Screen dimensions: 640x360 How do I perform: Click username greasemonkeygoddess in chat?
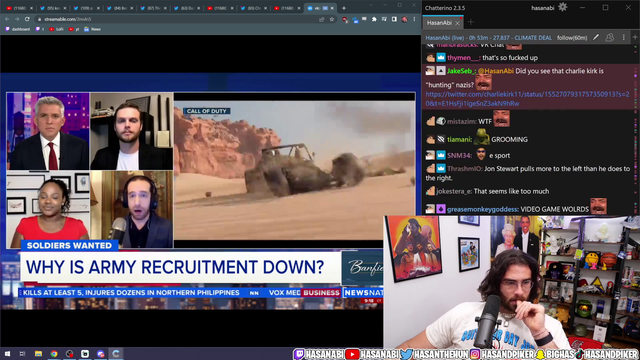(482, 209)
